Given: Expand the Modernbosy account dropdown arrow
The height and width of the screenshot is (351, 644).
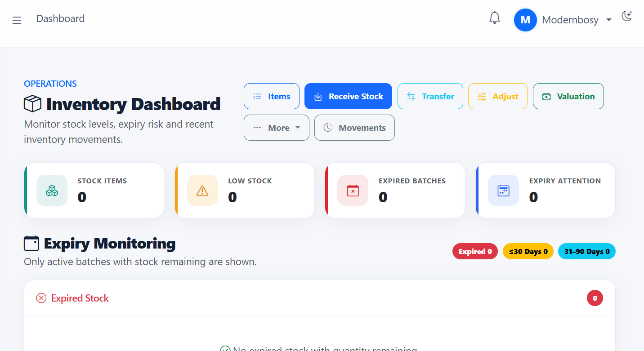Looking at the screenshot, I should click(x=609, y=20).
